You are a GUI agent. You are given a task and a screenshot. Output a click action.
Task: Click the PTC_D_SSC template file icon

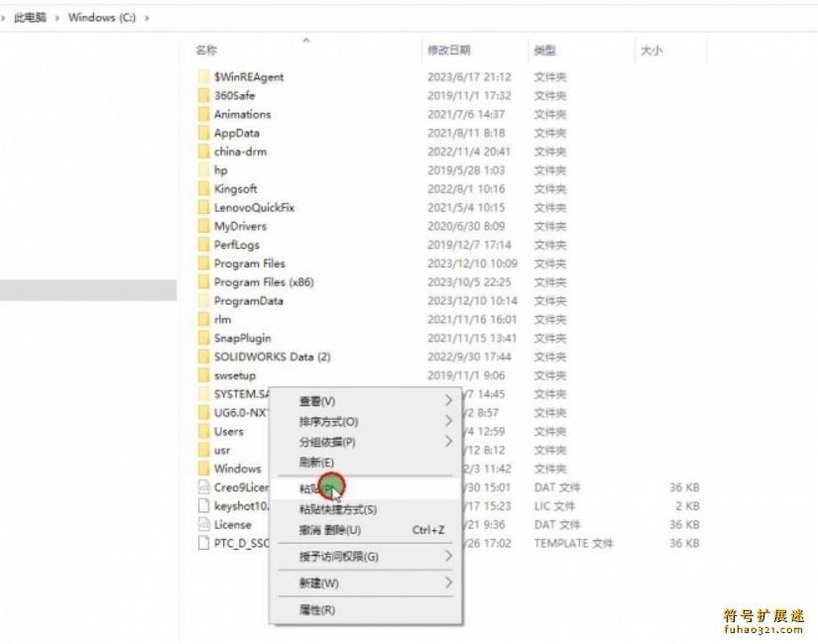pyautogui.click(x=203, y=543)
